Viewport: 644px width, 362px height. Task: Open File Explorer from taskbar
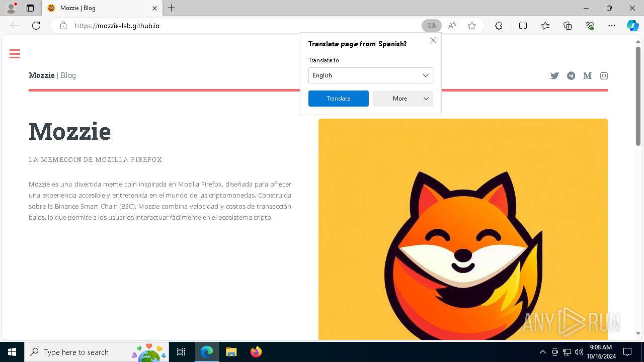(x=231, y=352)
